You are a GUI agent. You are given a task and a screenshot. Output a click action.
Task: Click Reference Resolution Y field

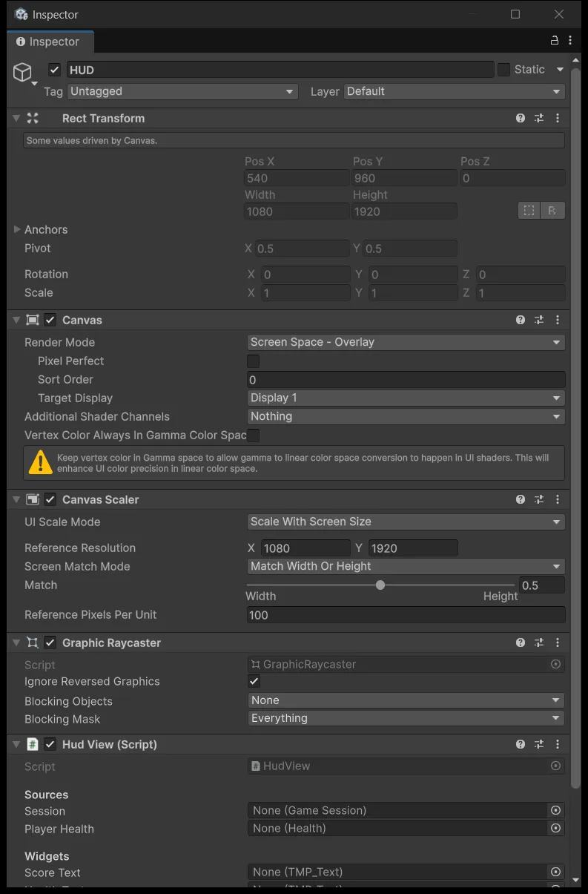point(413,548)
